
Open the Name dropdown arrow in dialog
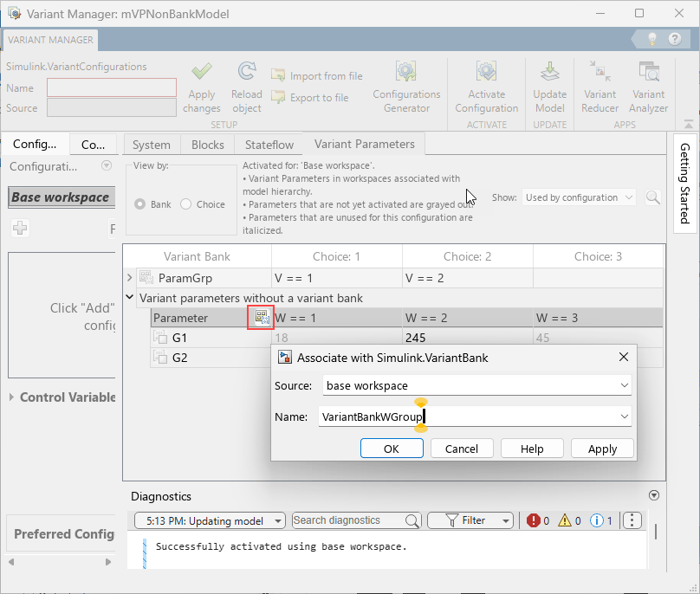pos(624,416)
